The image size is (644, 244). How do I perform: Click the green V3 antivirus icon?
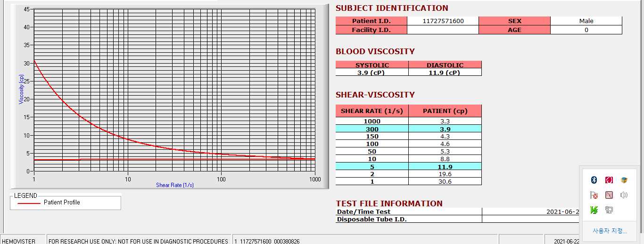[x=594, y=210]
